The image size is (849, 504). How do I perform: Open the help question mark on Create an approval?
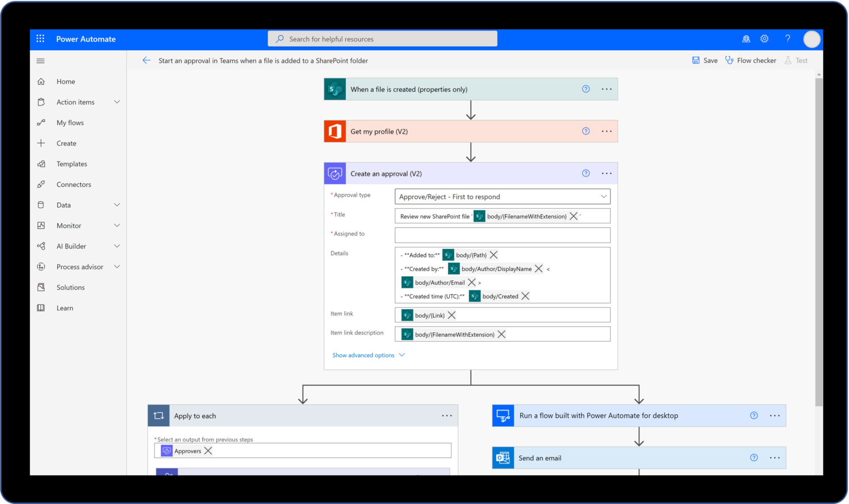[x=585, y=173]
